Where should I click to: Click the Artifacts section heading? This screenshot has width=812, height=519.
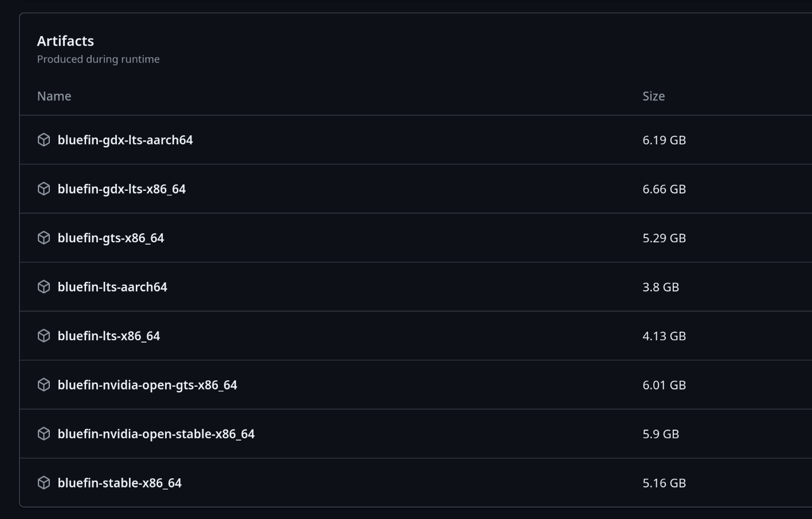point(65,41)
